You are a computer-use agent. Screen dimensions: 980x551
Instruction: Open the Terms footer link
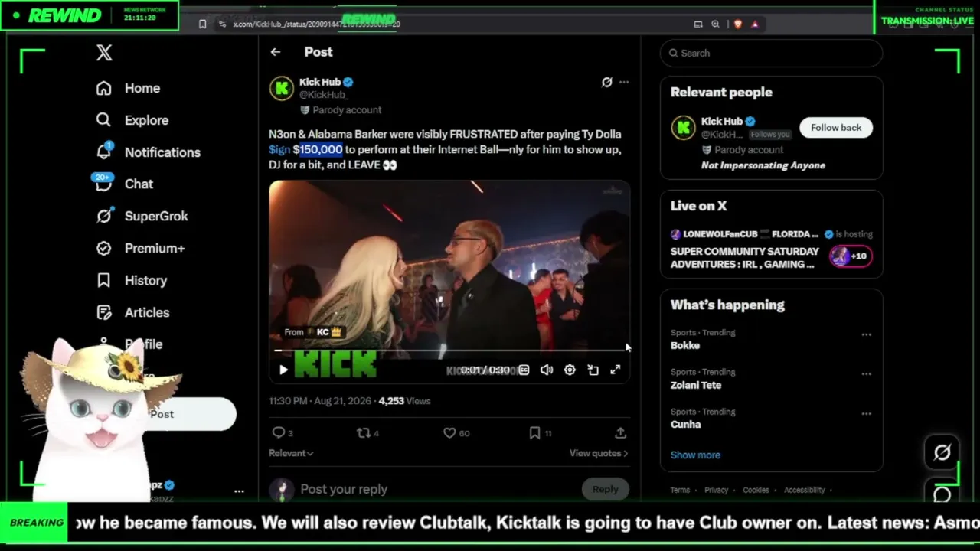[x=680, y=490]
